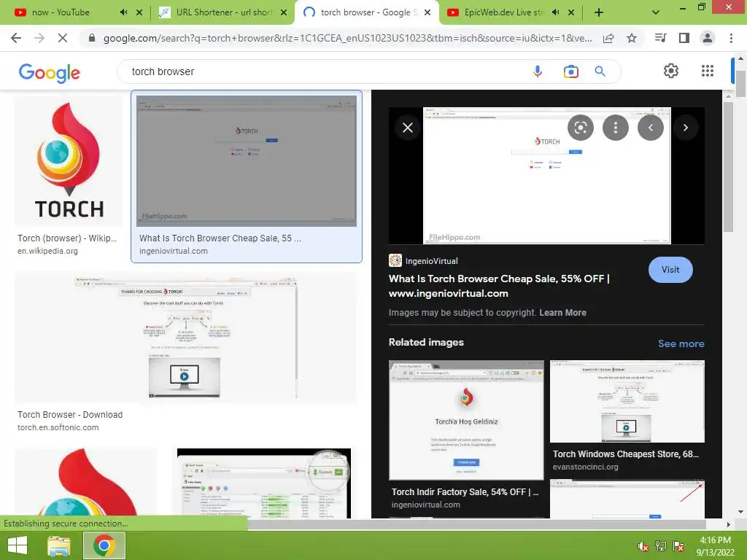This screenshot has width=747, height=560.
Task: Close the image preview panel
Action: click(x=408, y=128)
